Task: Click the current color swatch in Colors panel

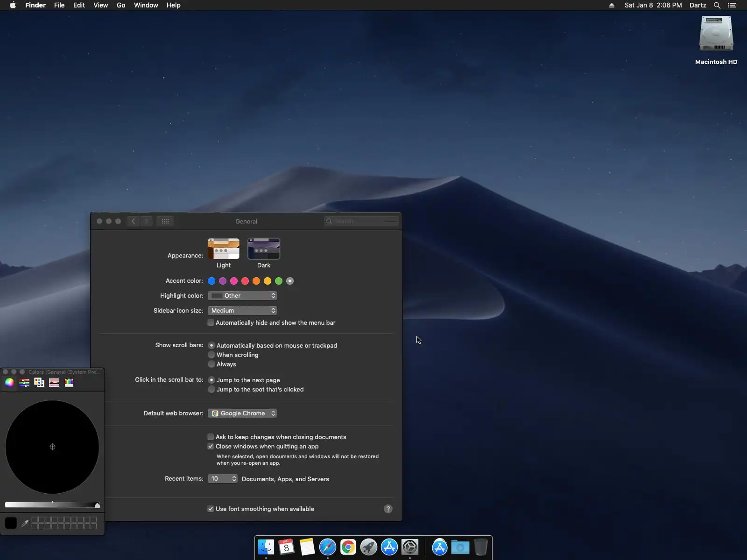Action: pyautogui.click(x=11, y=523)
